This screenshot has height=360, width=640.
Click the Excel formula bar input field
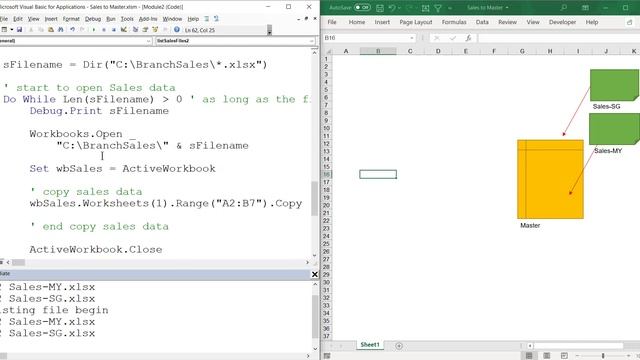tap(558, 38)
